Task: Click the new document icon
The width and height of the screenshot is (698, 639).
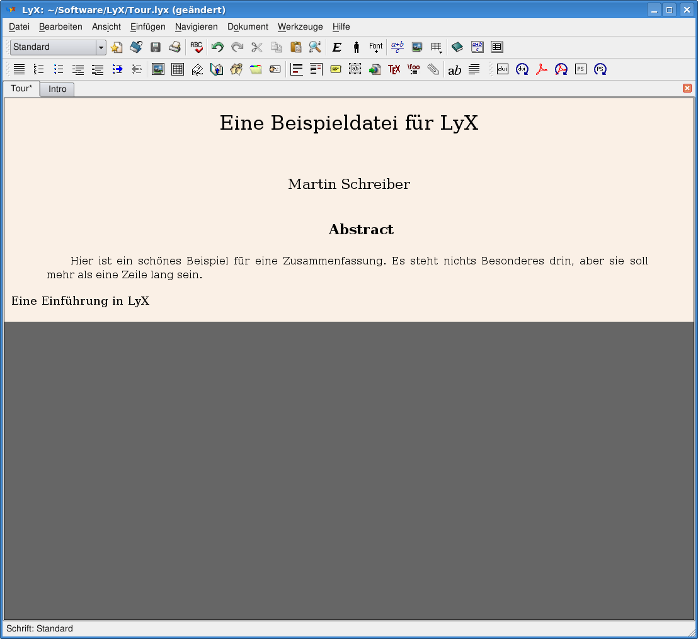Action: (x=117, y=47)
